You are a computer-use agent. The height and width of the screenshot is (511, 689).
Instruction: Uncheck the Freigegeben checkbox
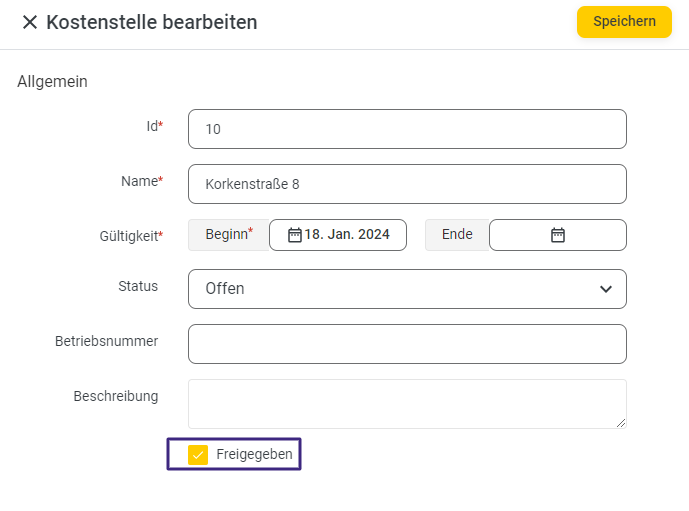click(x=198, y=455)
